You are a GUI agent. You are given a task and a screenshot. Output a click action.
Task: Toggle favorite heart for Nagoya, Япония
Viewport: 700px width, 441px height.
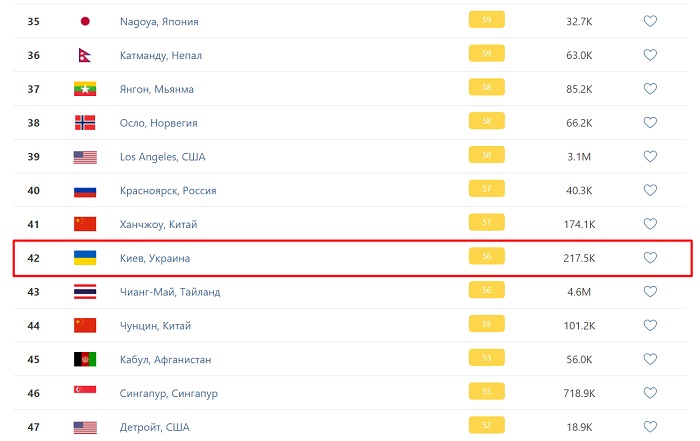(x=650, y=21)
